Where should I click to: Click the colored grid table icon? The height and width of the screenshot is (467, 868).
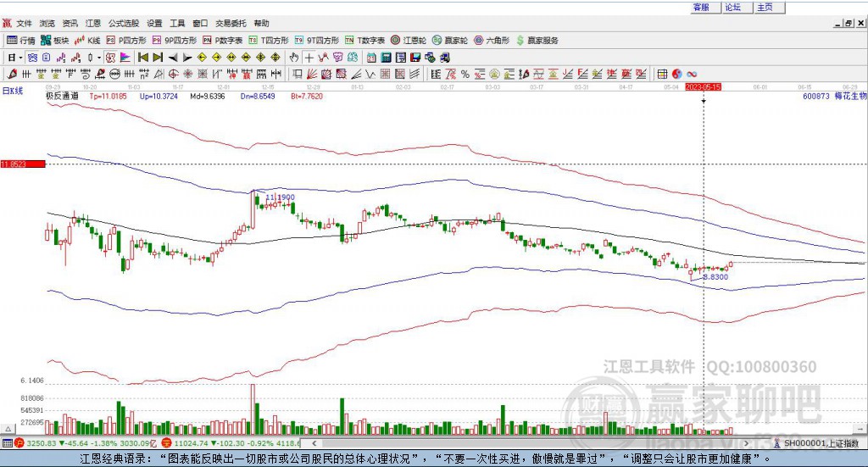[x=662, y=74]
